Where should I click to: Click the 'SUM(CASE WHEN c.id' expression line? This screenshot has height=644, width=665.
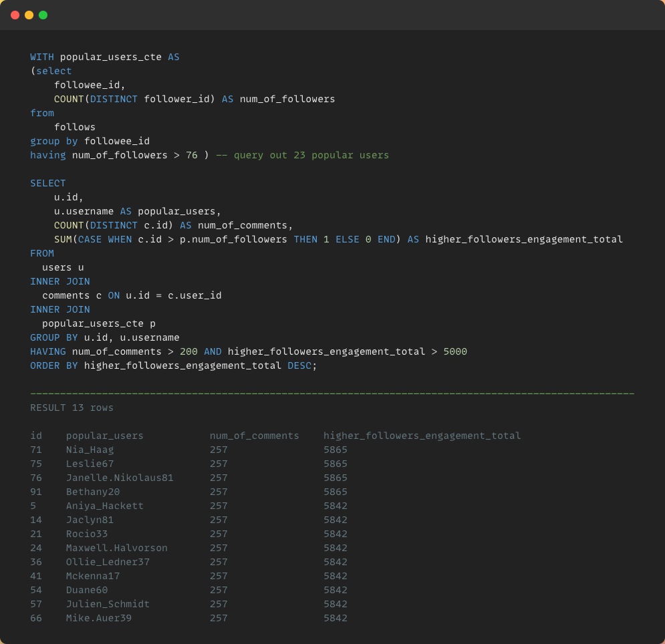point(338,239)
